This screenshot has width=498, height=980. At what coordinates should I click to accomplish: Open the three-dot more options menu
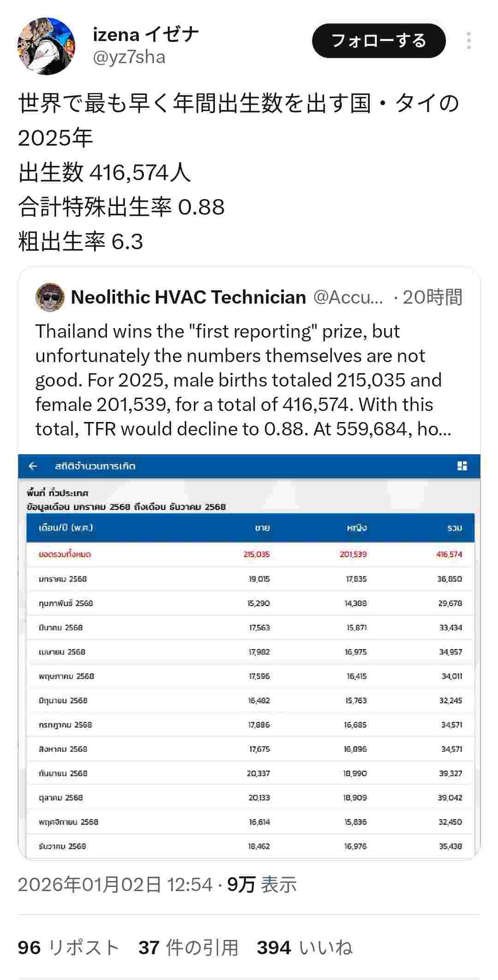(468, 41)
